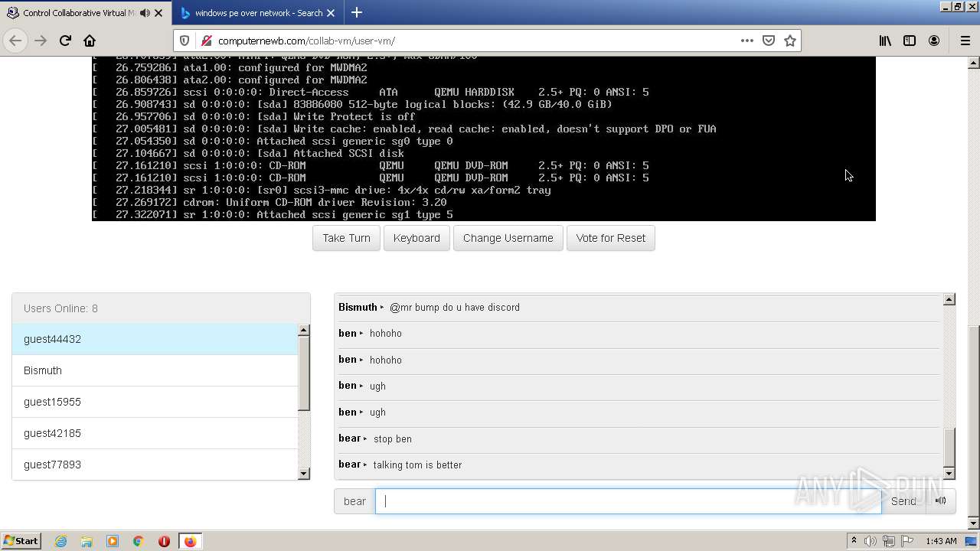Open Action Center flag icon
Screen dimensions: 980x551
tap(906, 541)
